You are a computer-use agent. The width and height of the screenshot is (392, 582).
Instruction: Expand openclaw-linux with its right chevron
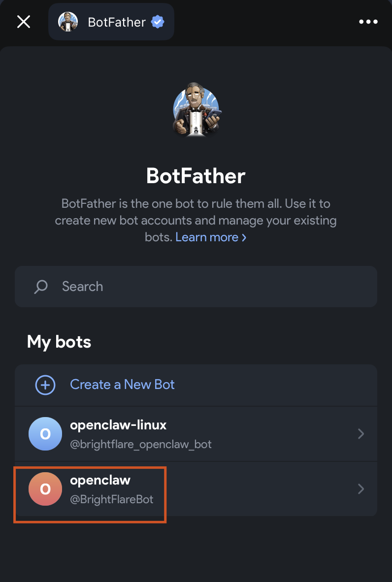(361, 434)
